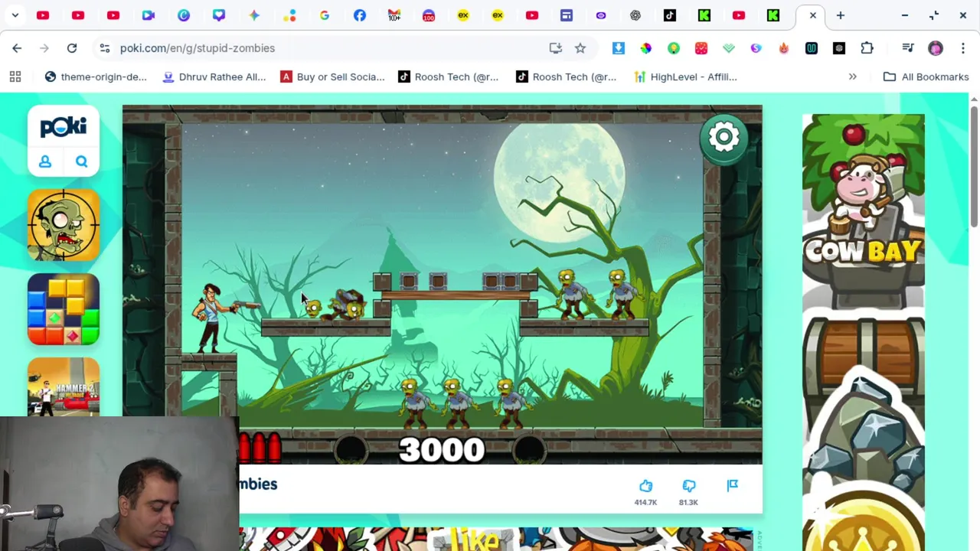Click the Poki logo
980x551 pixels.
click(x=64, y=127)
